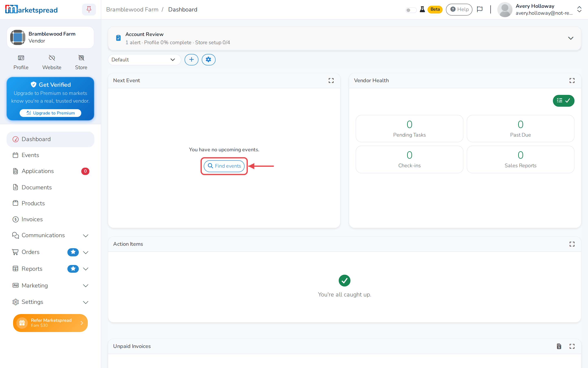The image size is (588, 368).
Task: Click the beta lab flask icon
Action: (422, 9)
